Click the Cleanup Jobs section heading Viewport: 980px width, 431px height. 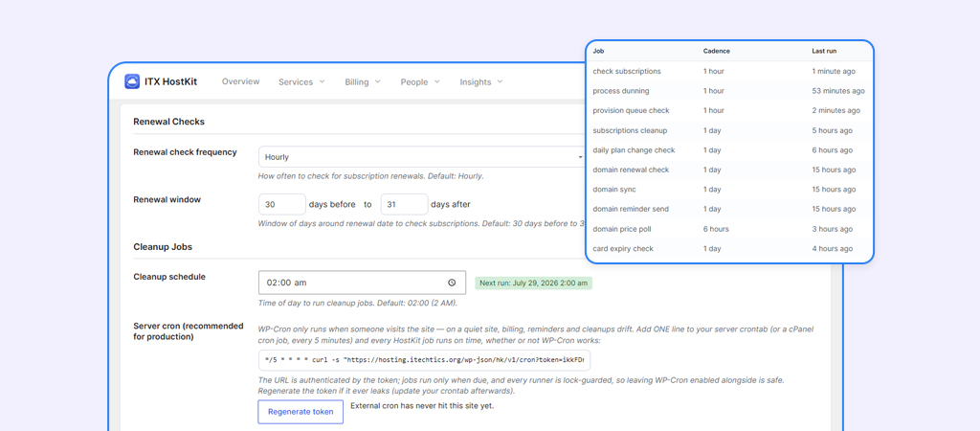click(x=163, y=246)
